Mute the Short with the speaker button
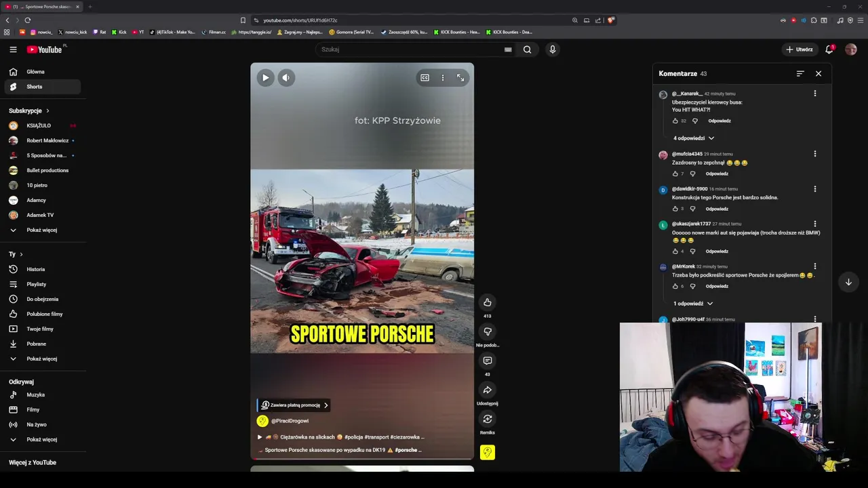 [286, 78]
